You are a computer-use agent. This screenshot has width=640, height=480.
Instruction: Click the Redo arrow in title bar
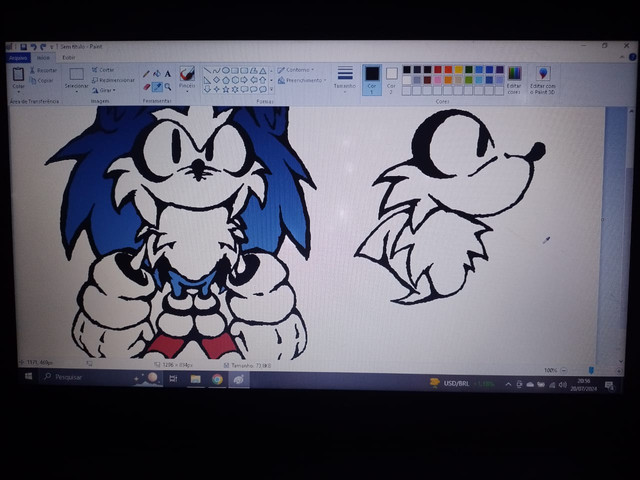[x=43, y=47]
